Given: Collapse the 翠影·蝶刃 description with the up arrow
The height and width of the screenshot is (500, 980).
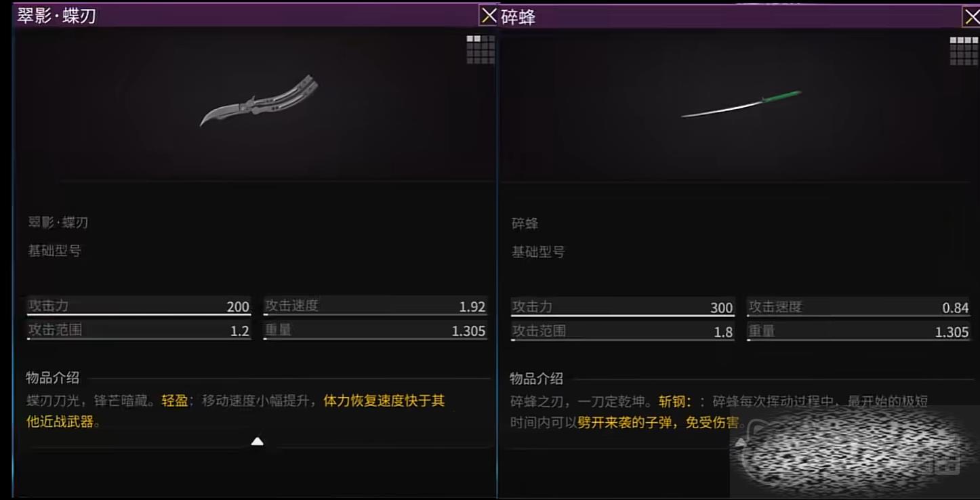Looking at the screenshot, I should point(257,442).
